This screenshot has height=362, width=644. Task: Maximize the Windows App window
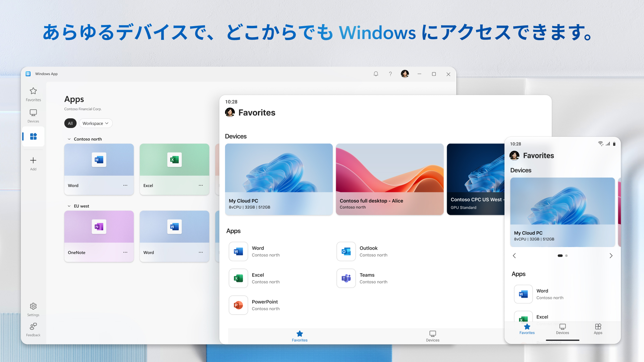pos(434,74)
